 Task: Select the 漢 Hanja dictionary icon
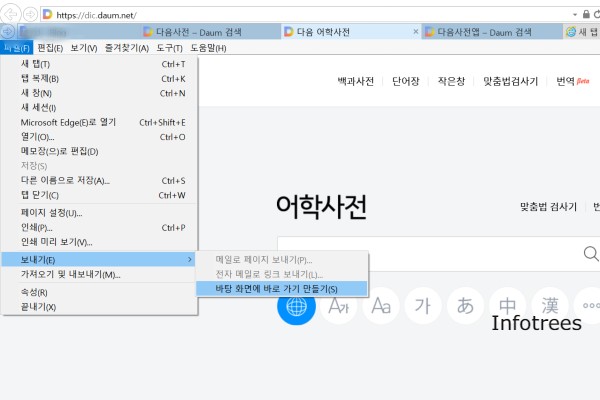pos(550,306)
